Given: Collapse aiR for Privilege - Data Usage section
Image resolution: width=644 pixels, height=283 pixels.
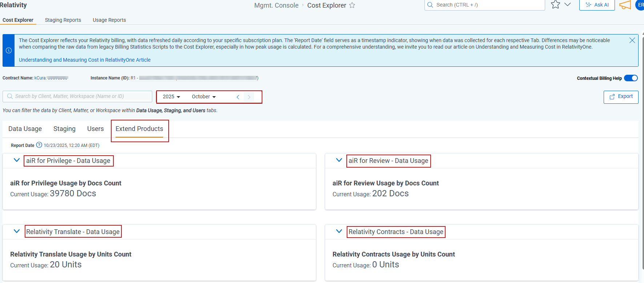Looking at the screenshot, I should coord(16,160).
